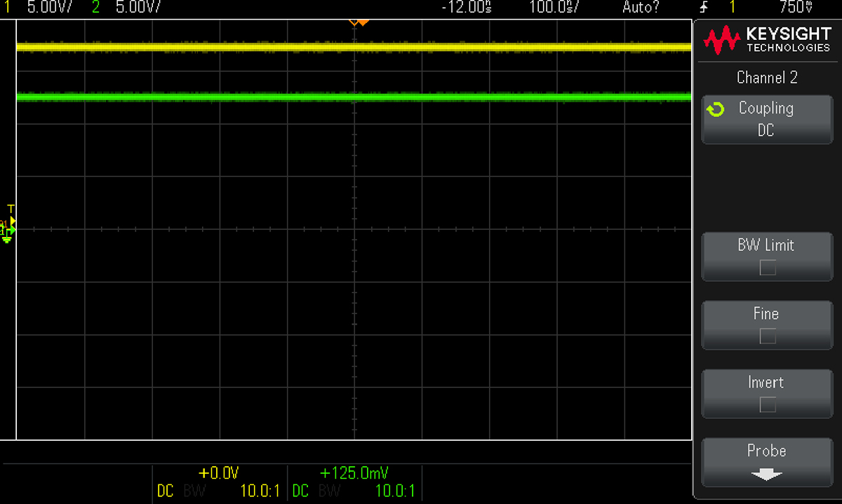This screenshot has width=842, height=504.
Task: Click the 100.0s/ timebase setting
Action: pyautogui.click(x=554, y=8)
